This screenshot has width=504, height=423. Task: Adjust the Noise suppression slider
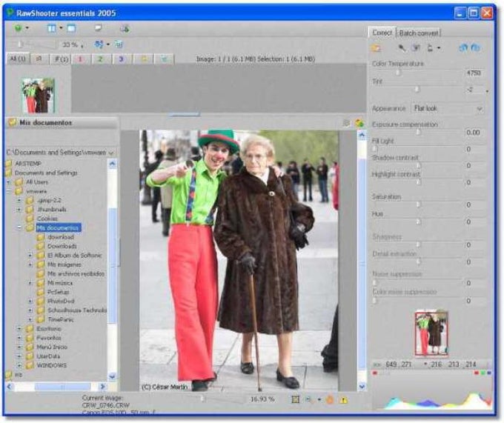375,283
